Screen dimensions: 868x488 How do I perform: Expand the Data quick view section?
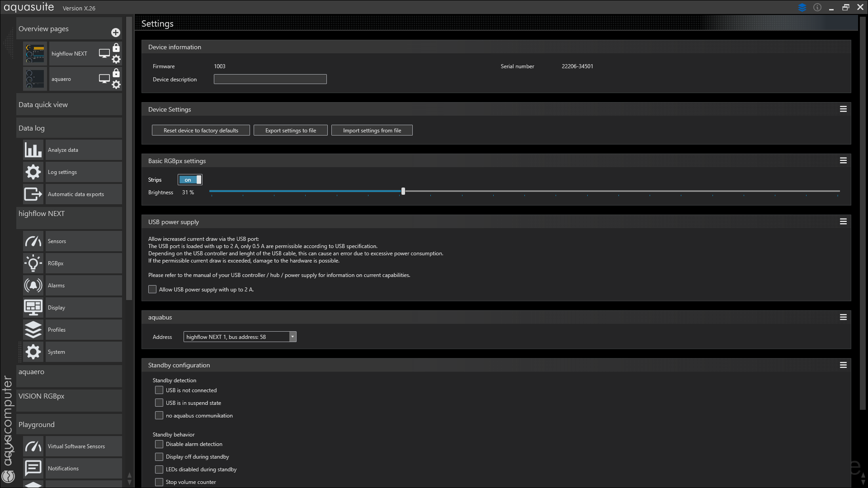point(69,105)
